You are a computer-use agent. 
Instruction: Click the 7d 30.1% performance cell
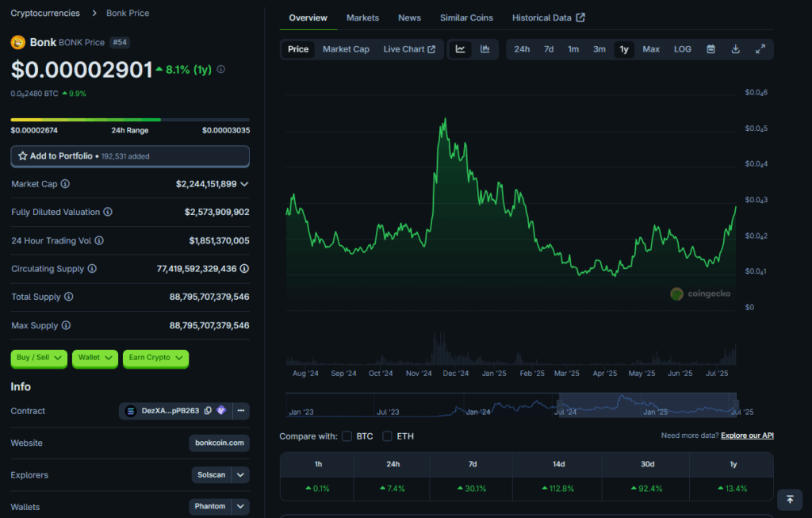(473, 489)
